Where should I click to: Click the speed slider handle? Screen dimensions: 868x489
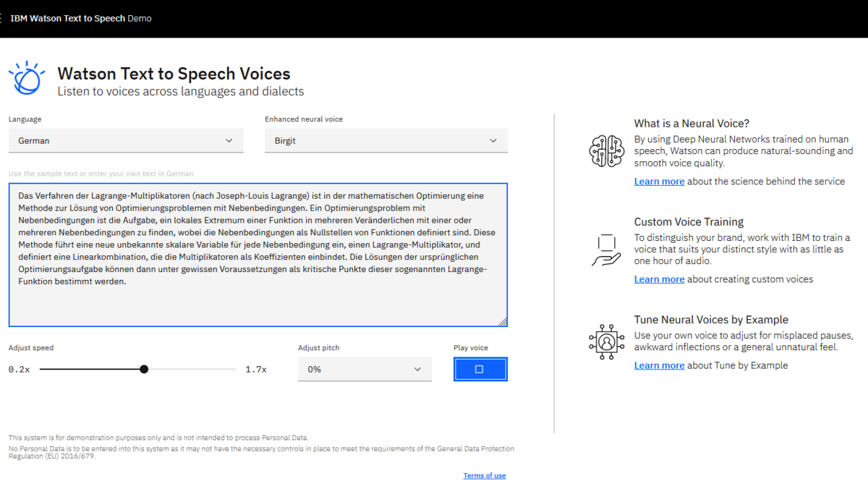[144, 369]
